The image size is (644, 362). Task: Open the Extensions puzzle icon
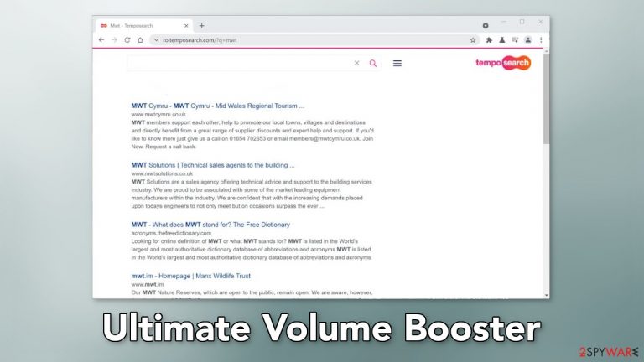coord(489,40)
